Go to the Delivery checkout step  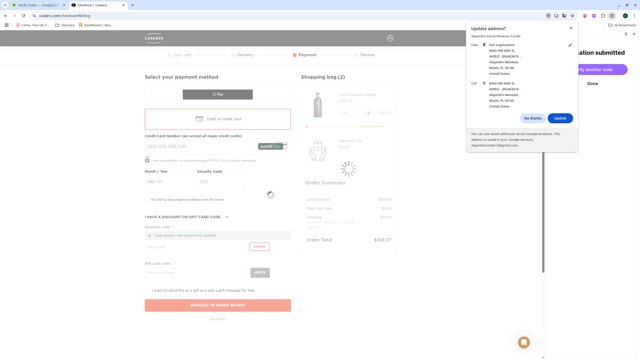(242, 55)
